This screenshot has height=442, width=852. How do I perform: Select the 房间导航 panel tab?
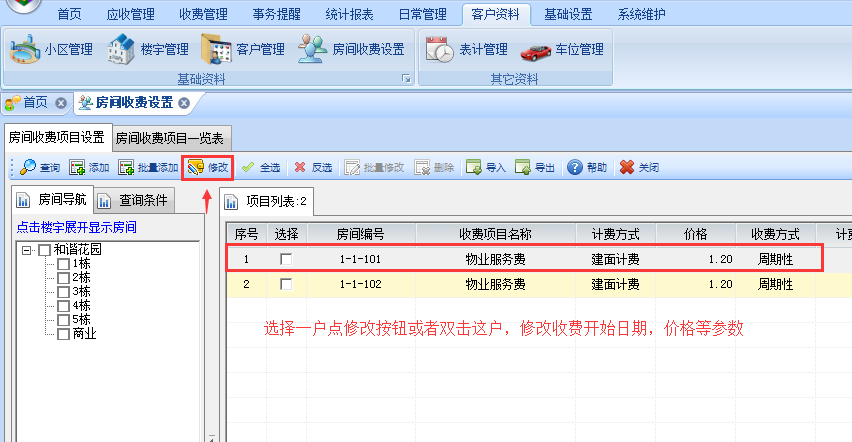pyautogui.click(x=53, y=200)
